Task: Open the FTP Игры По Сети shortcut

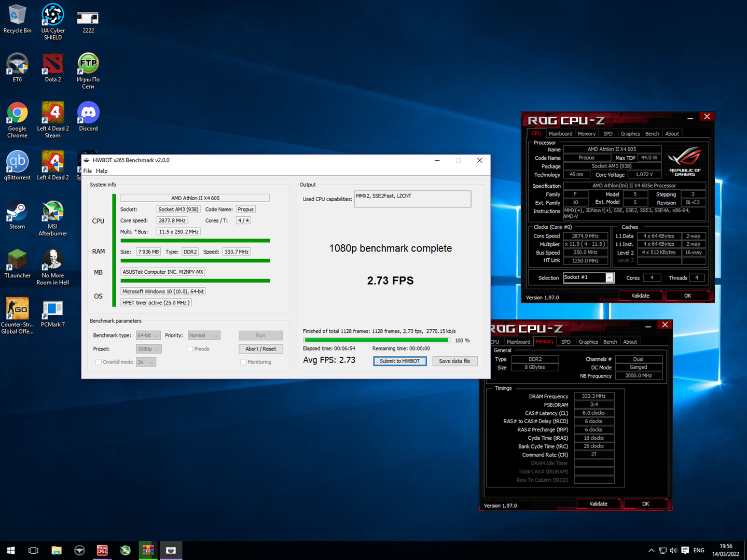Action: (88, 71)
